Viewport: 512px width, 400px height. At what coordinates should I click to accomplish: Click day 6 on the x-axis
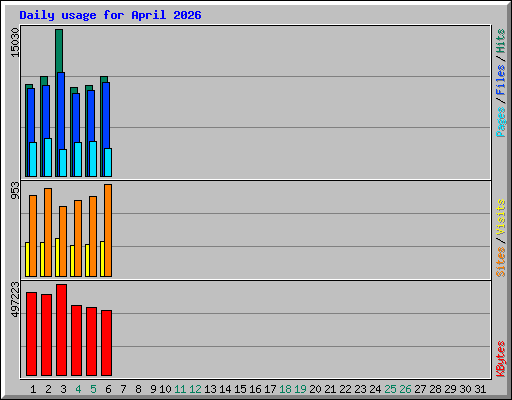(x=108, y=389)
